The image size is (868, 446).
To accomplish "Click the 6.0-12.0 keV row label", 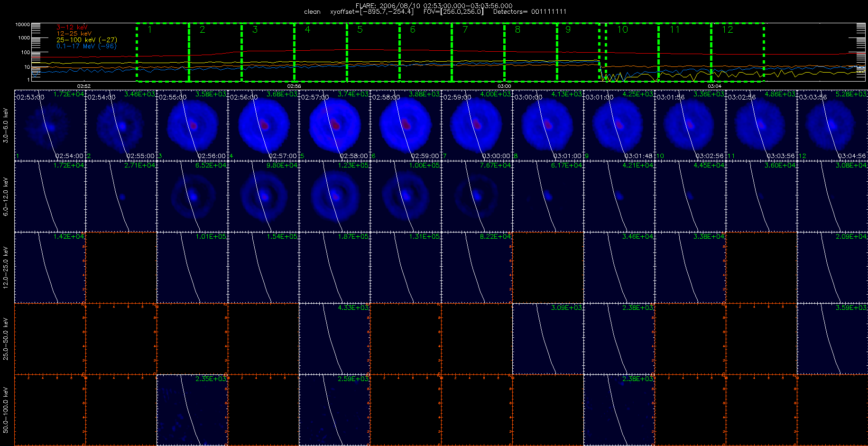I will click(6, 197).
